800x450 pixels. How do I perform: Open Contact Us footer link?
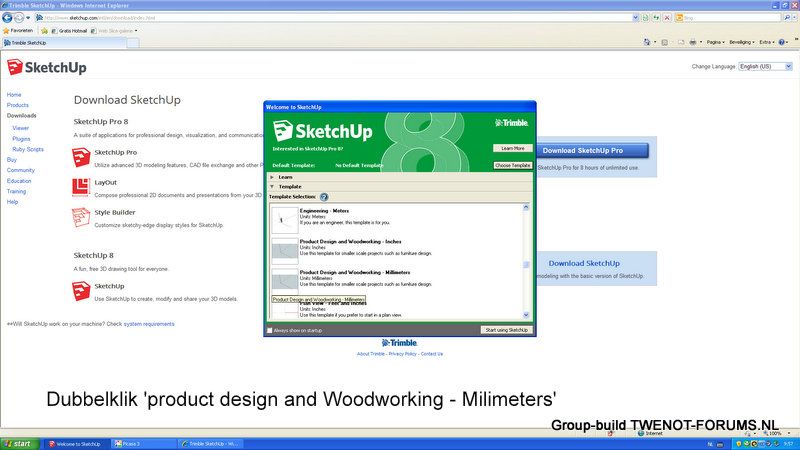[432, 354]
